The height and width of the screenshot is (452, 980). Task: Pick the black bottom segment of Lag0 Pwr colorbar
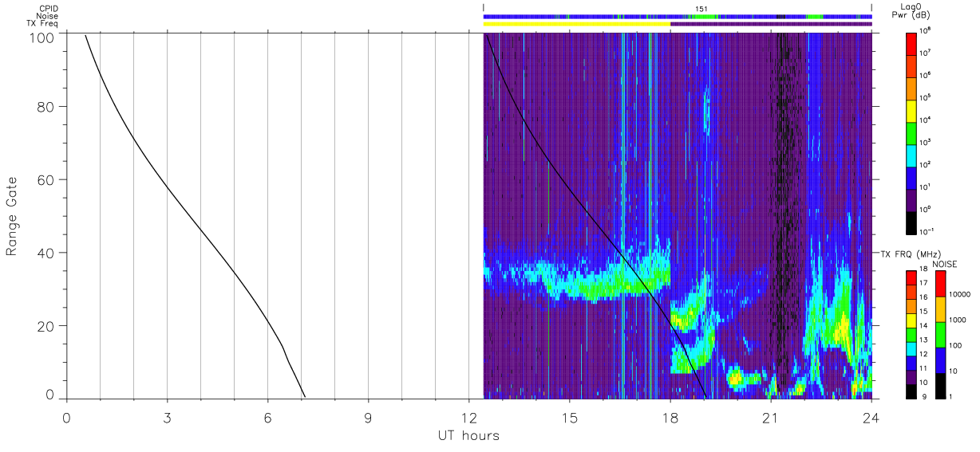[911, 222]
